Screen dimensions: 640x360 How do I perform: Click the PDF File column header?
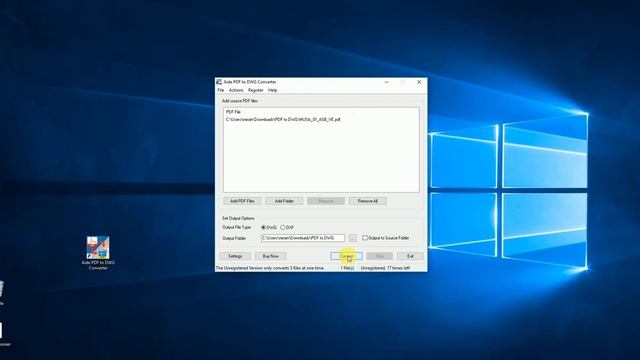click(233, 112)
